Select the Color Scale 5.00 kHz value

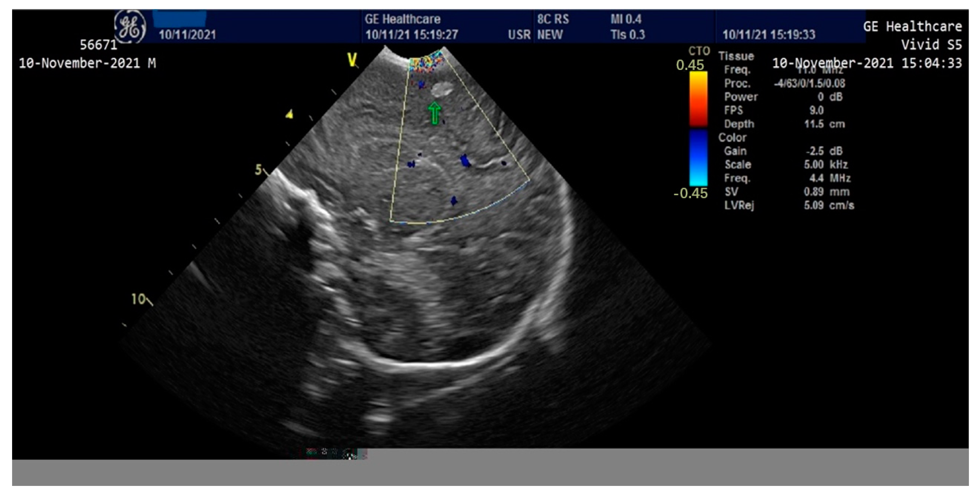click(x=826, y=165)
